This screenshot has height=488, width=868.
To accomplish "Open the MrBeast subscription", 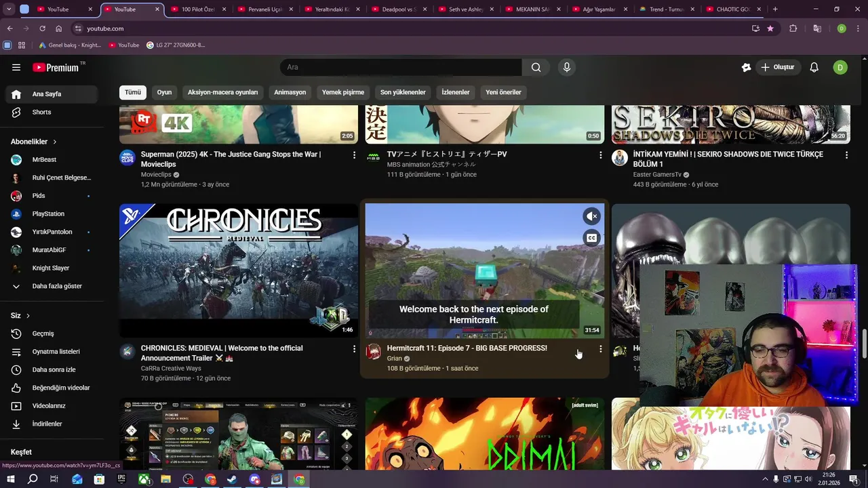I will 52,160.
